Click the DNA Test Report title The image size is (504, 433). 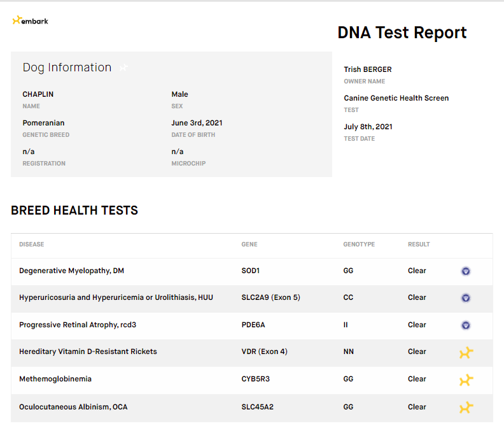tap(402, 32)
